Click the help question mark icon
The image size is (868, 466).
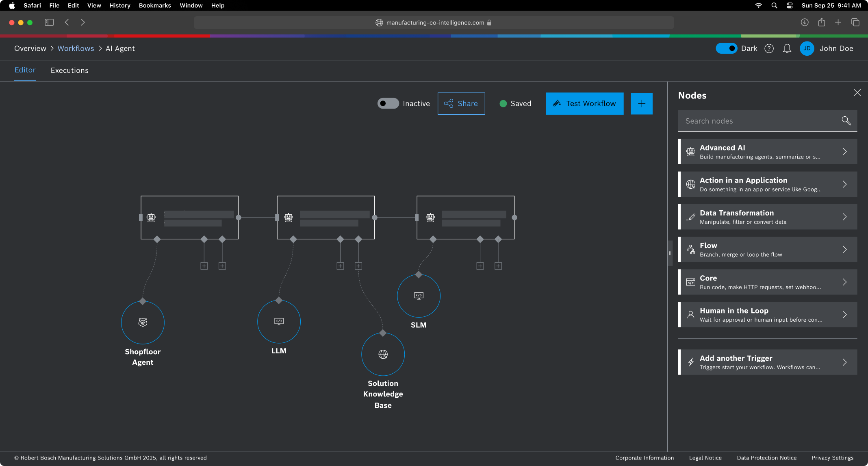[x=769, y=48]
